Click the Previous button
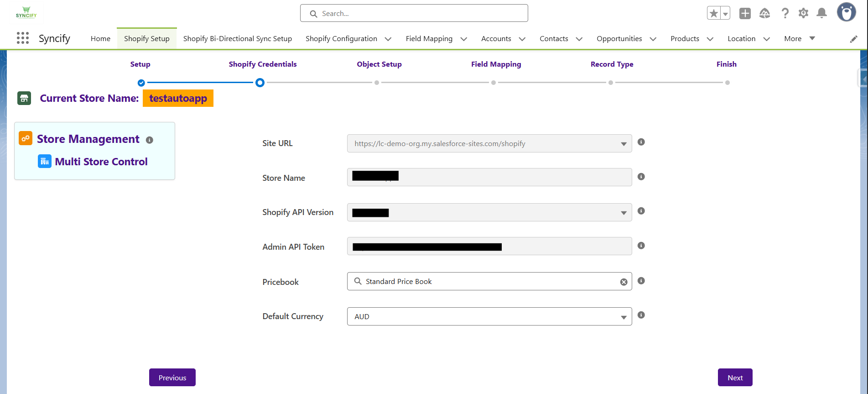This screenshot has width=868, height=394. click(x=172, y=378)
